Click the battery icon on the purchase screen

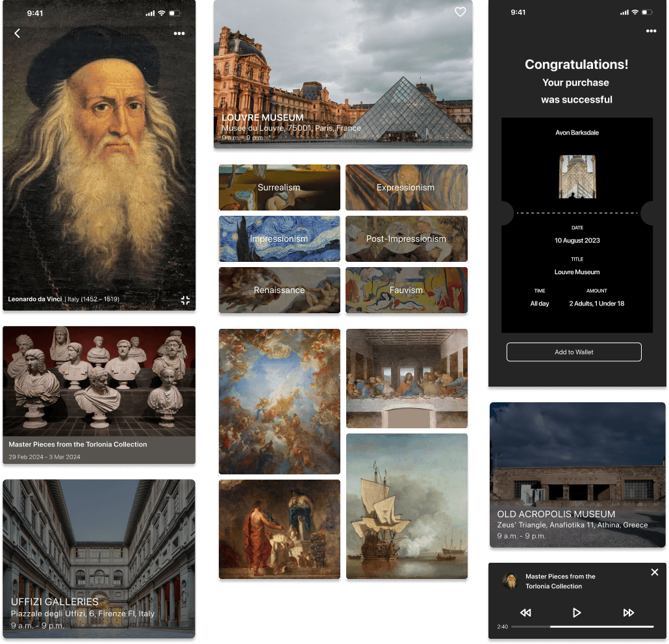point(647,12)
